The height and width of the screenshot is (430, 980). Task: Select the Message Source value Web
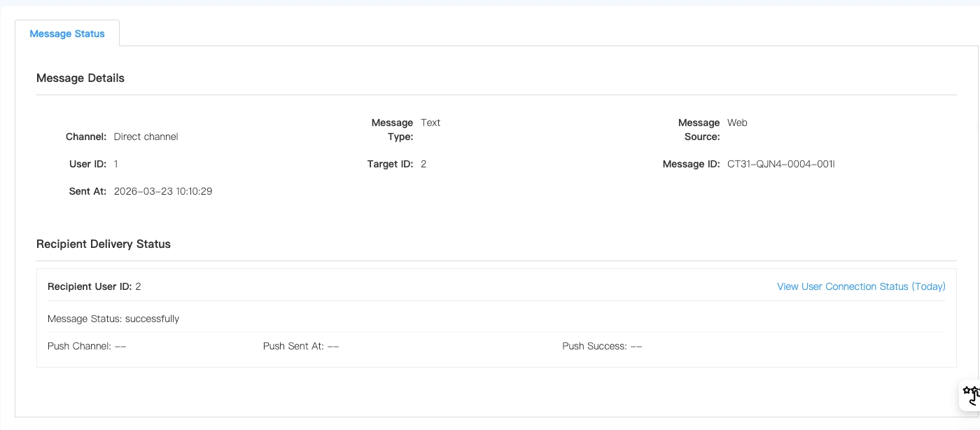[737, 123]
